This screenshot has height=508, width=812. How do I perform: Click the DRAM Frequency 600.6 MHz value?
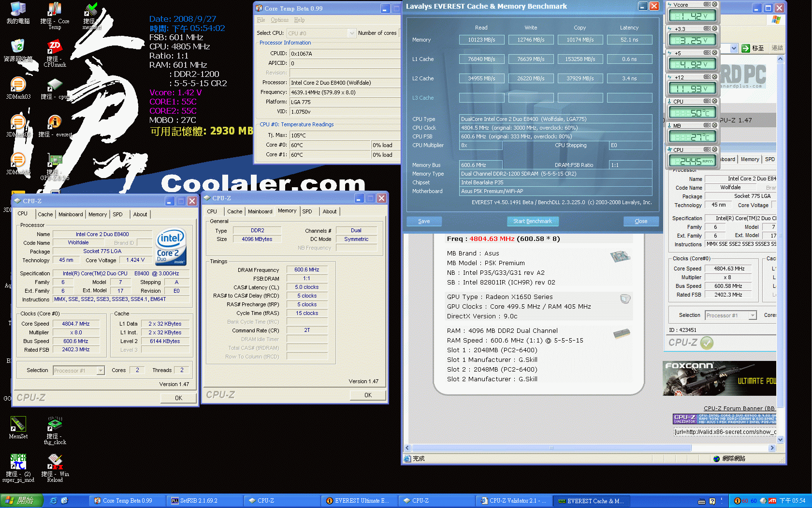pos(307,269)
